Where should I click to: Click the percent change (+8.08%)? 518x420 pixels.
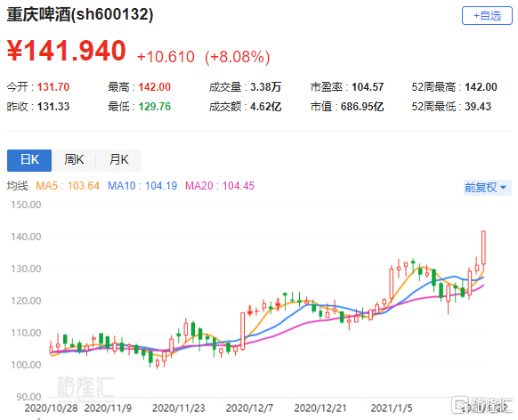(238, 57)
